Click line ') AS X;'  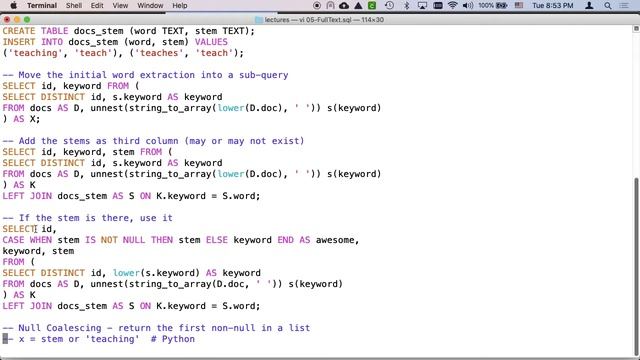(21, 119)
